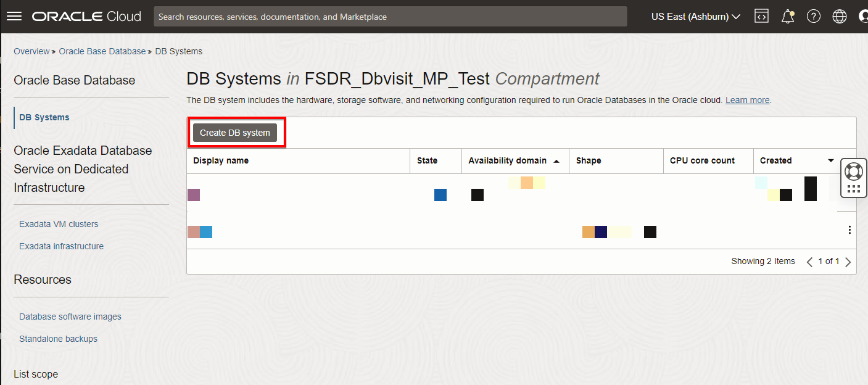This screenshot has height=385, width=868.
Task: Open second DB system display name
Action: point(200,232)
